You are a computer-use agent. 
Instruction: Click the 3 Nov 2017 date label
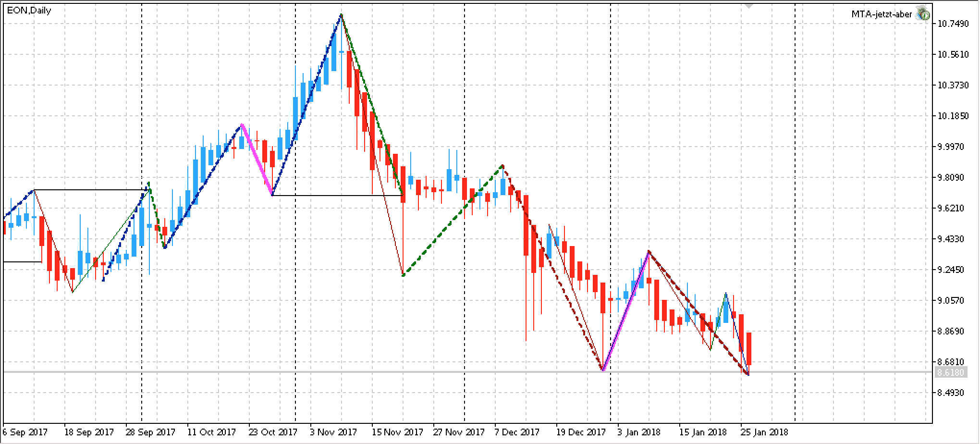point(334,432)
